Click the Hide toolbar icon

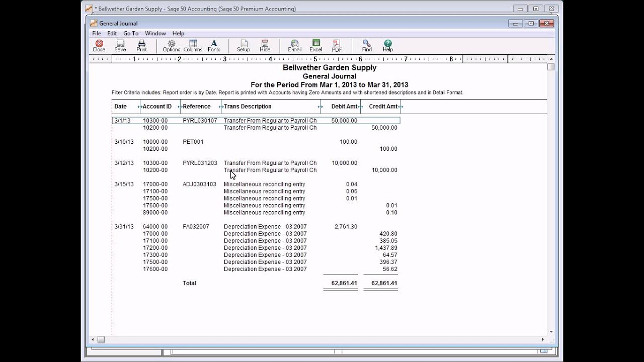coord(265,46)
